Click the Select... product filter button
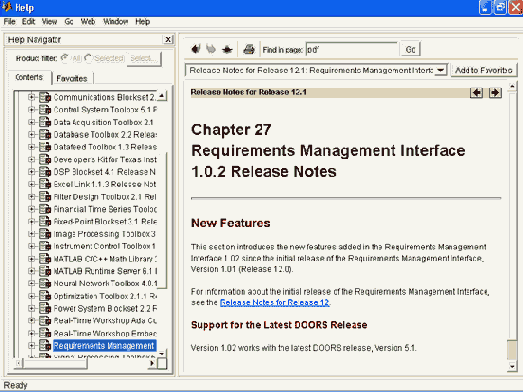Image resolution: width=523 pixels, height=392 pixels. pyautogui.click(x=144, y=58)
